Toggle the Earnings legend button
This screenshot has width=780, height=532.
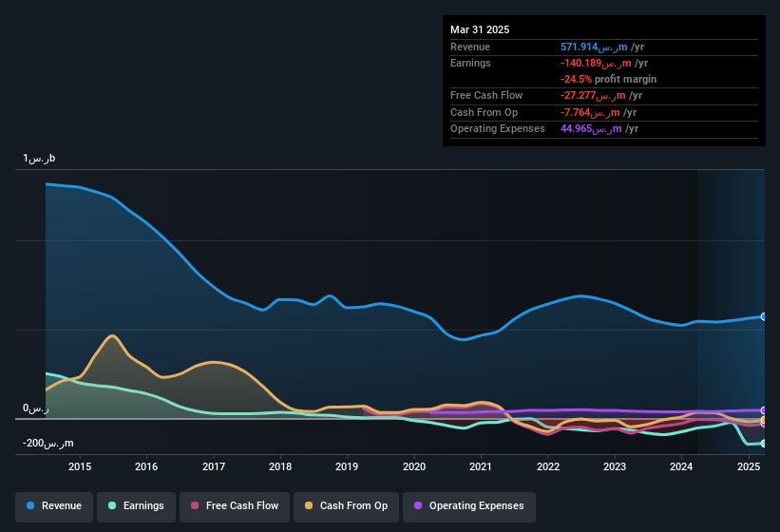[x=136, y=506]
